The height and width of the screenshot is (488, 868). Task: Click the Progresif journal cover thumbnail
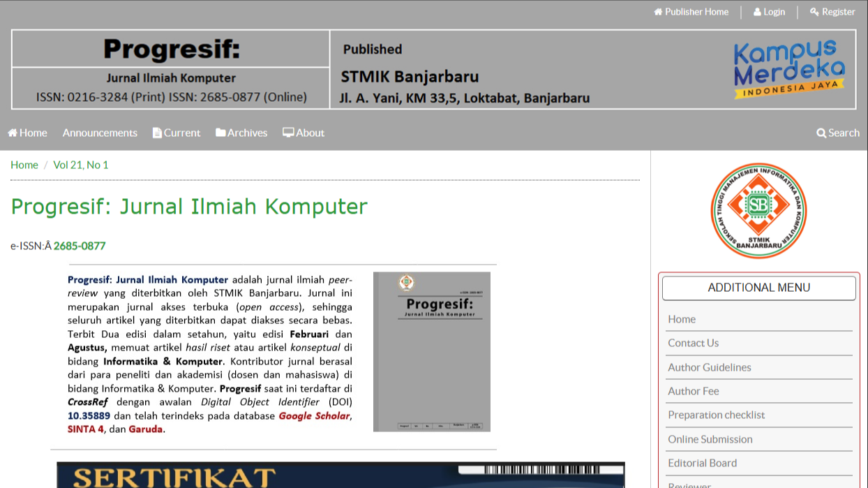[x=431, y=351]
